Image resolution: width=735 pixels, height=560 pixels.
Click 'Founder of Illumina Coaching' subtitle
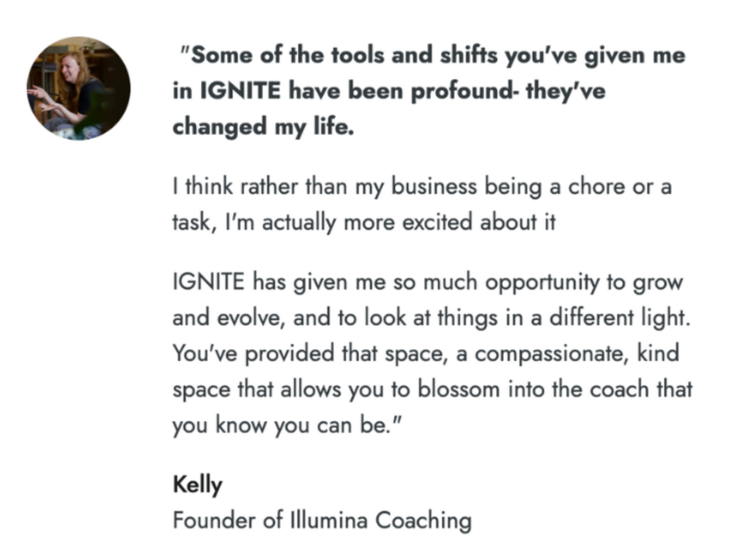point(322,520)
